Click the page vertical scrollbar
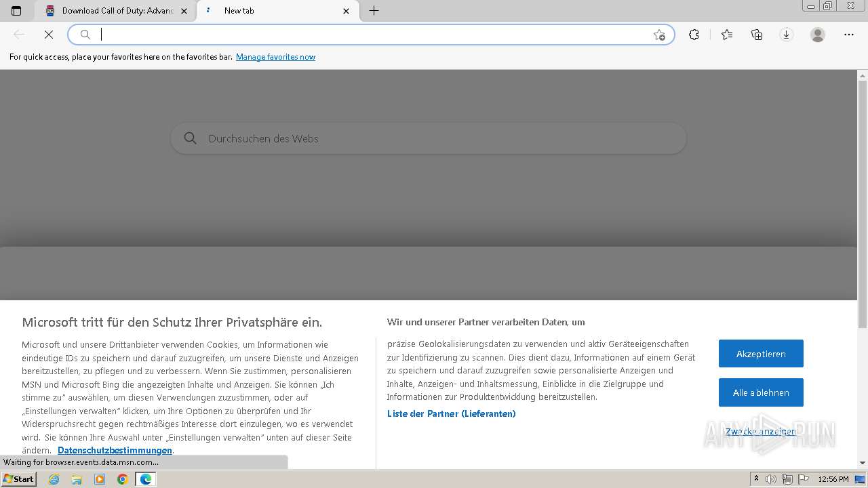The image size is (868, 488). tap(863, 203)
